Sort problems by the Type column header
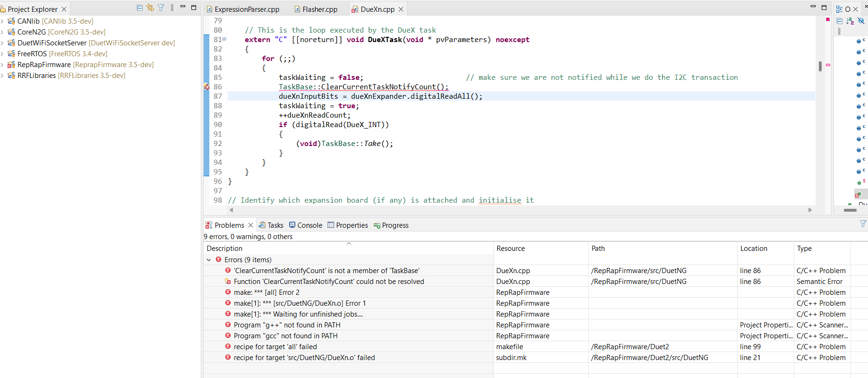The height and width of the screenshot is (378, 868). point(822,249)
